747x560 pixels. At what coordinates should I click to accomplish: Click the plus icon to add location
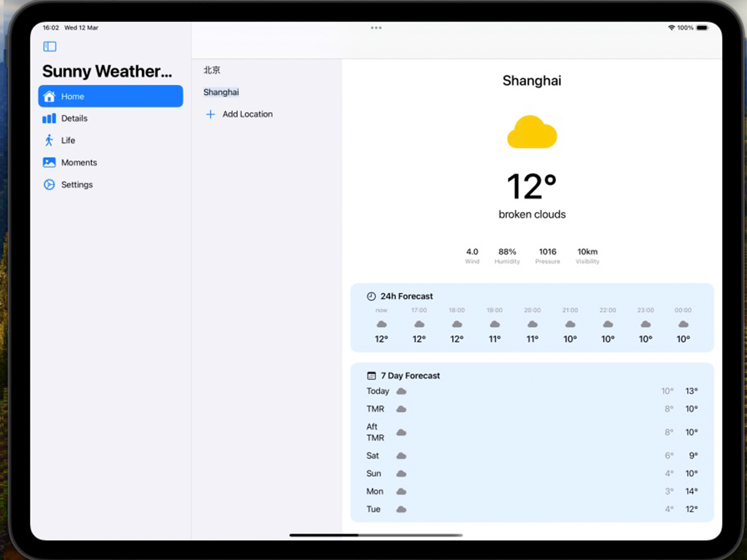point(210,114)
